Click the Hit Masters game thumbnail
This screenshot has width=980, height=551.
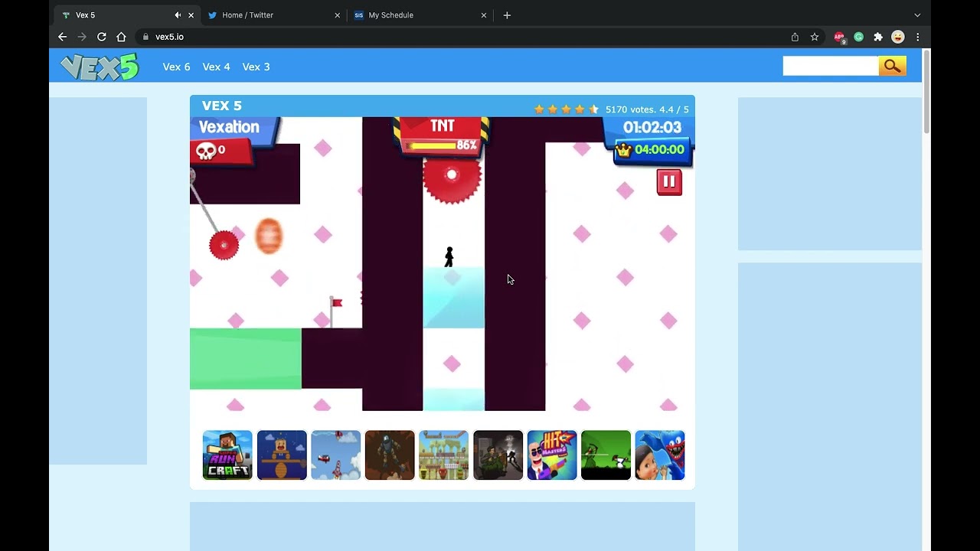[552, 455]
